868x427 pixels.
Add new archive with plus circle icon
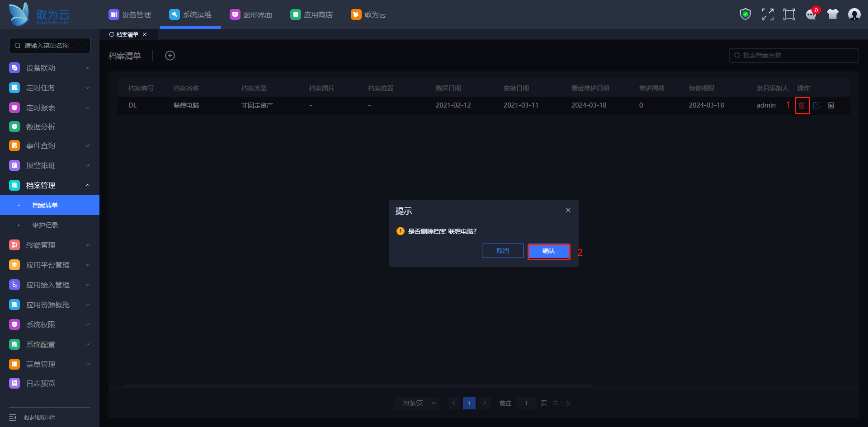tap(170, 56)
